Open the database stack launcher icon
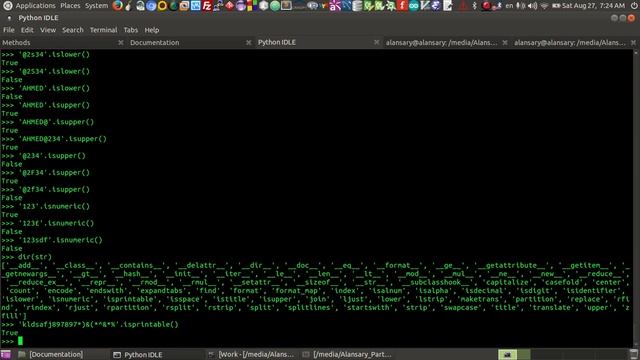This screenshot has height=360, width=640. click(x=357, y=6)
